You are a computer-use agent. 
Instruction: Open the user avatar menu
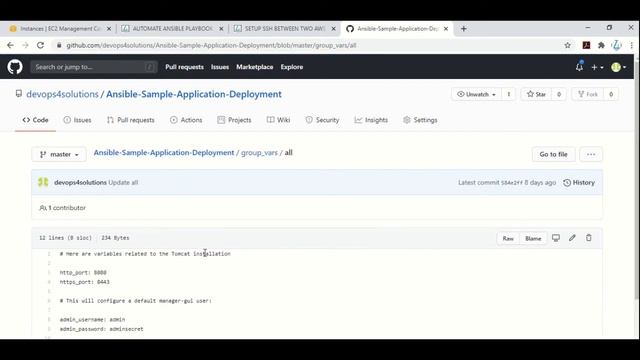618,67
